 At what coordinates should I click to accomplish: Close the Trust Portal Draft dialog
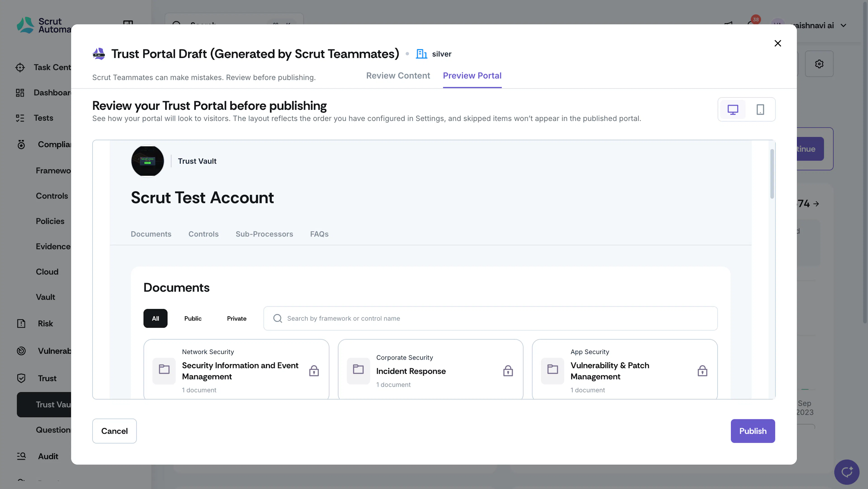[777, 43]
